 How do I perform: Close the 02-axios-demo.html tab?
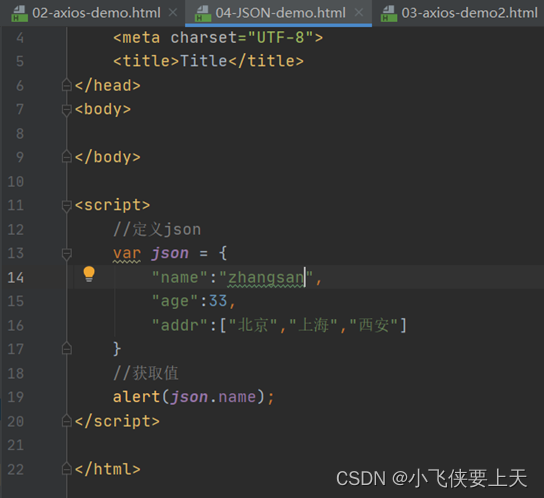coord(173,13)
